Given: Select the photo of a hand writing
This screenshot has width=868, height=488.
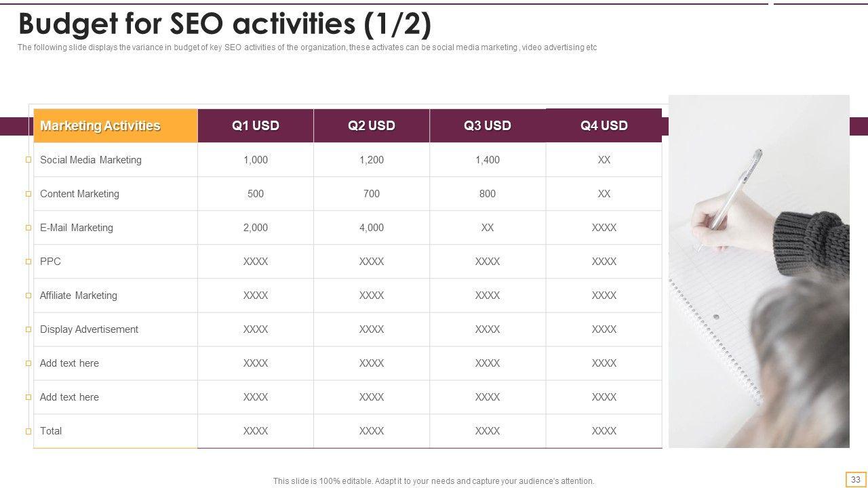Looking at the screenshot, I should (x=759, y=271).
